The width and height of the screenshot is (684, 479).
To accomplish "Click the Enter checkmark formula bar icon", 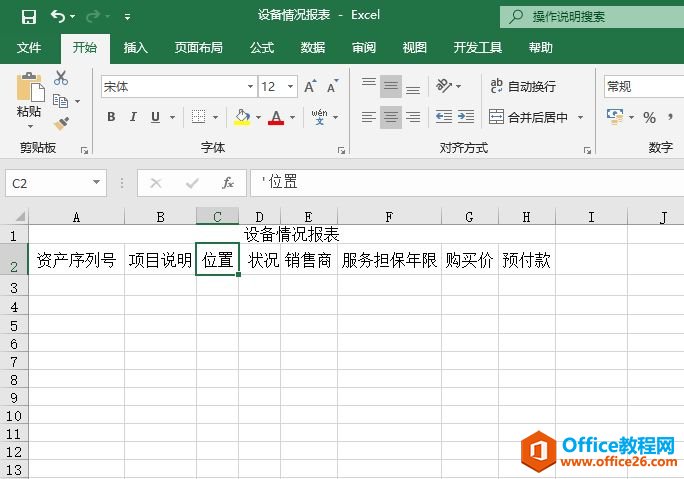I will [192, 183].
